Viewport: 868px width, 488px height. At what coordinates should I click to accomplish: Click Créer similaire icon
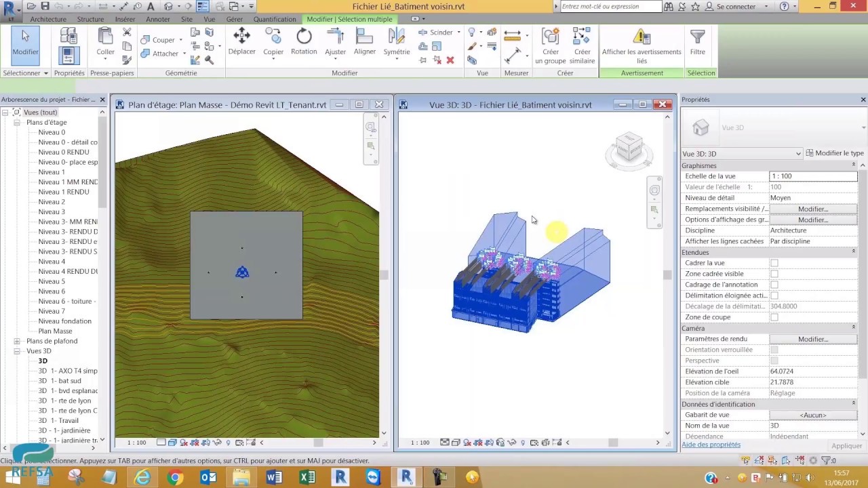tap(582, 46)
